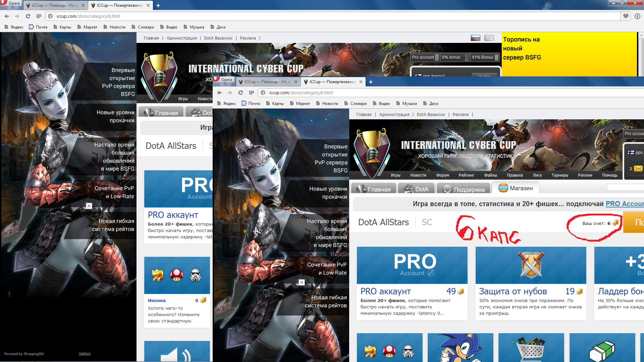Select the 'Главная' tab in inner page
The height and width of the screenshot is (362, 644).
point(374,189)
